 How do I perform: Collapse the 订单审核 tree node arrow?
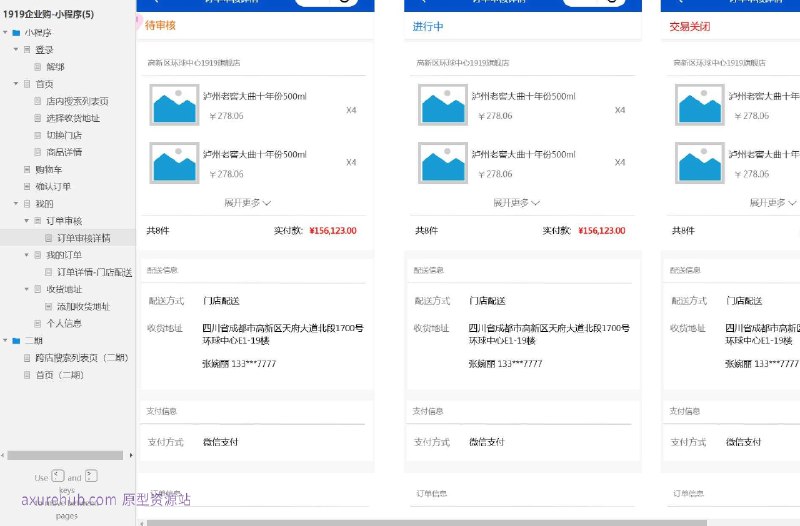click(27, 221)
